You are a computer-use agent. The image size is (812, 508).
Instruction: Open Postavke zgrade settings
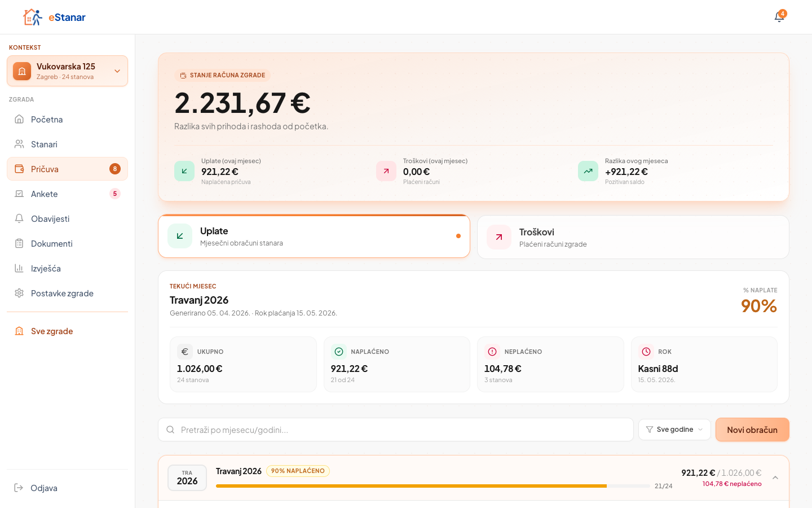pos(67,293)
